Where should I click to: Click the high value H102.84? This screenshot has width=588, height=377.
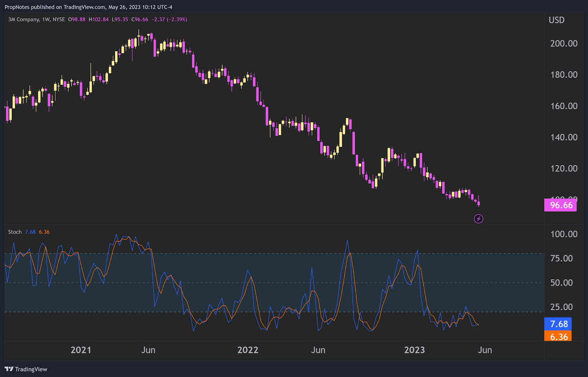(98, 19)
